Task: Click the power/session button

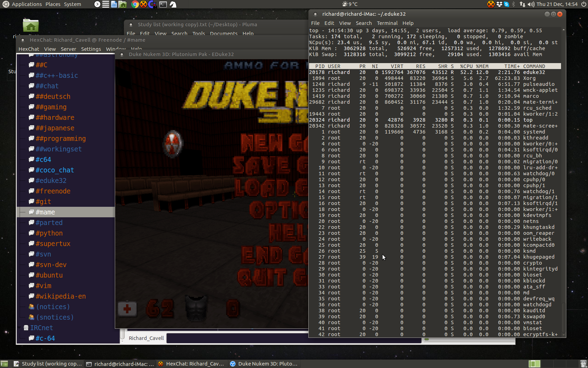Action: click(583, 4)
